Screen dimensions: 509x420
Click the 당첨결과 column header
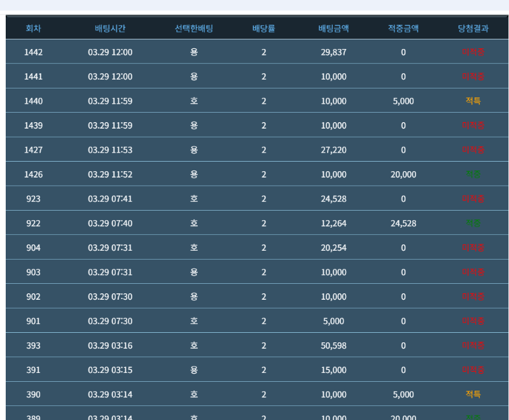[x=473, y=29]
